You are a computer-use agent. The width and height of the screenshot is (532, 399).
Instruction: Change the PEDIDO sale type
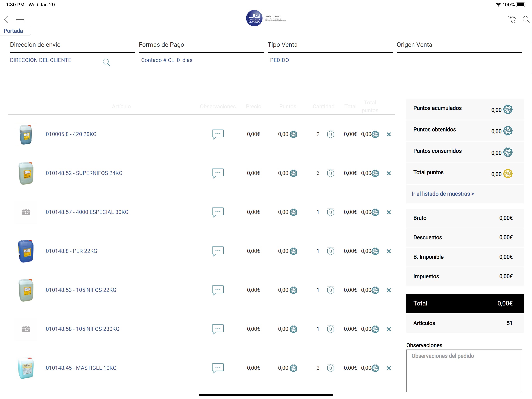coord(279,60)
